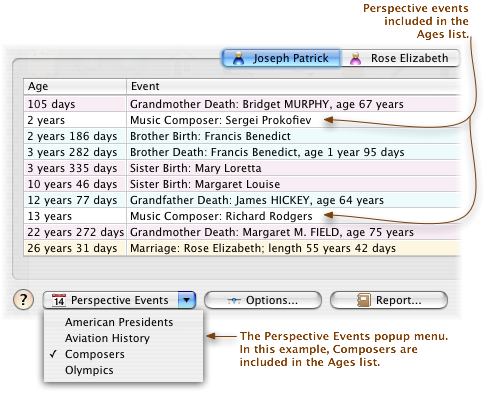
Task: Click the slider icon on Options button
Action: click(x=234, y=300)
